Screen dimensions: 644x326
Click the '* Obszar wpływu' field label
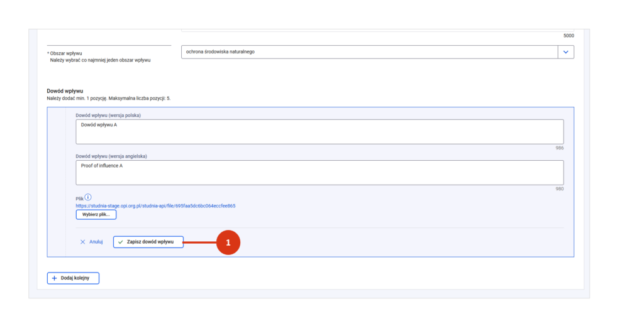click(x=65, y=53)
